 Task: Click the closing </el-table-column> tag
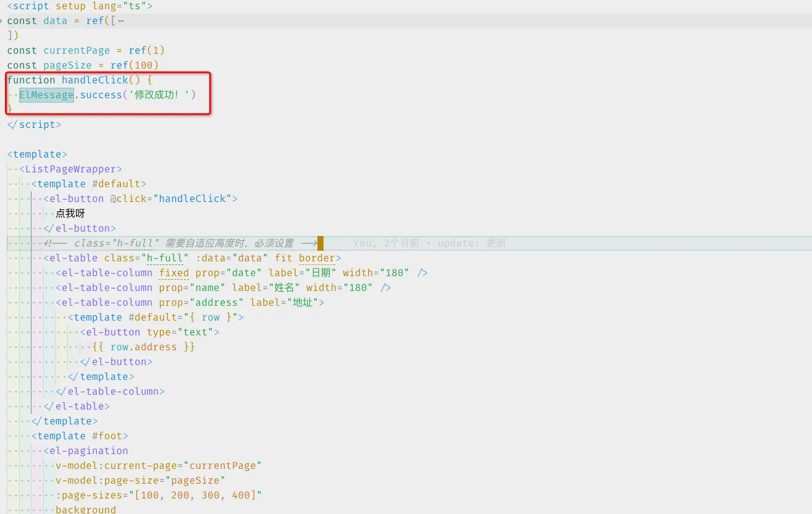(111, 392)
